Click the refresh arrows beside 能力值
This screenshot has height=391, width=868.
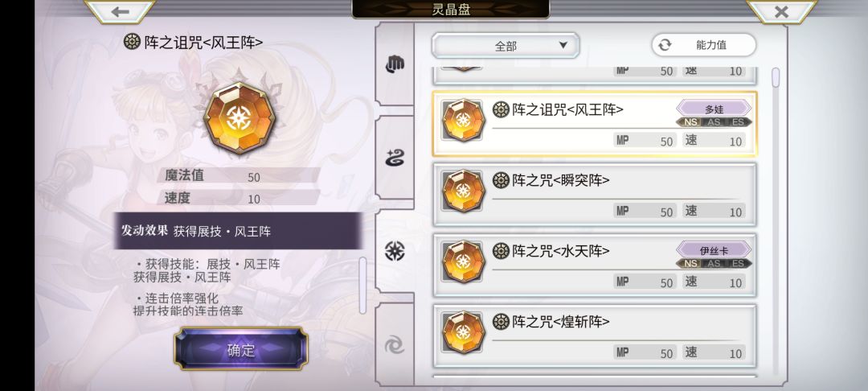665,45
